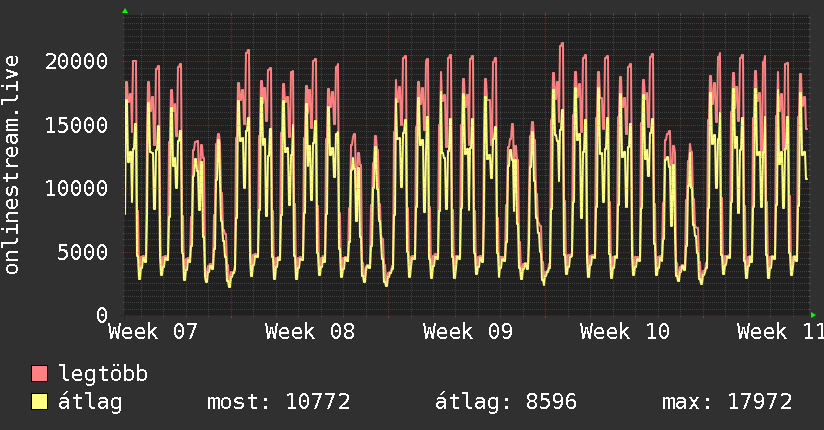The width and height of the screenshot is (824, 430).
Task: Click the Week 09 axis label
Action: [468, 332]
